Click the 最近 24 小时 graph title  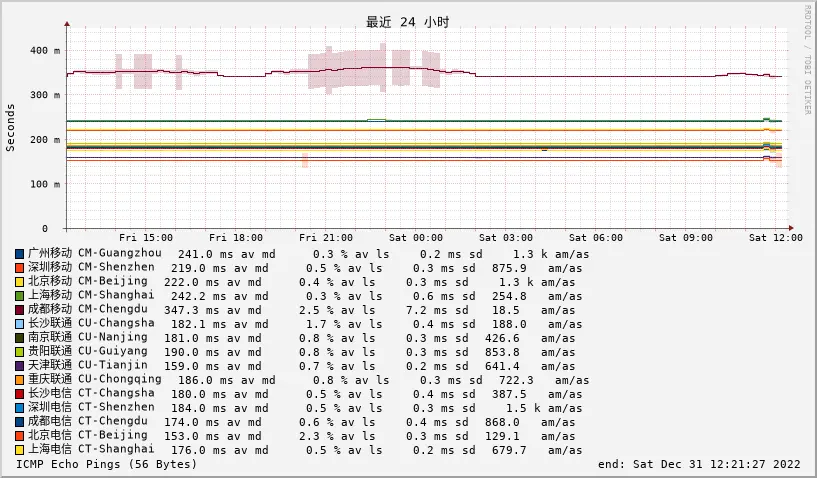pos(407,22)
